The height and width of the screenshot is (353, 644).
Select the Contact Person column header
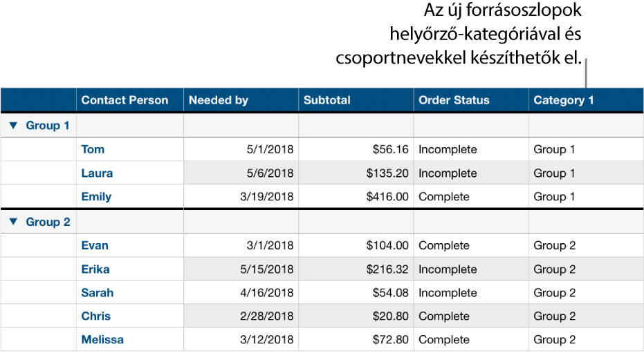click(x=125, y=100)
